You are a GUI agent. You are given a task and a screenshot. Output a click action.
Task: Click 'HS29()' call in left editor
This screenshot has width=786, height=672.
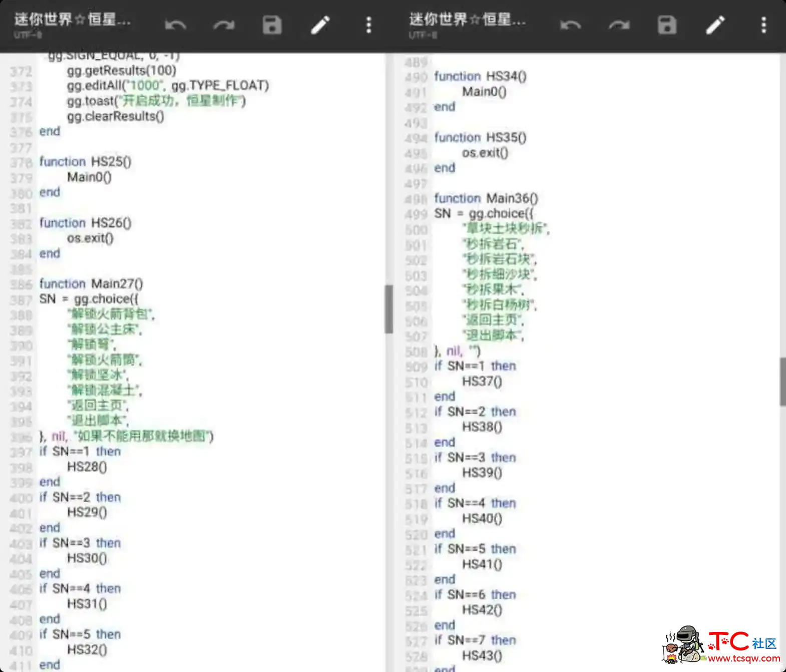(87, 512)
